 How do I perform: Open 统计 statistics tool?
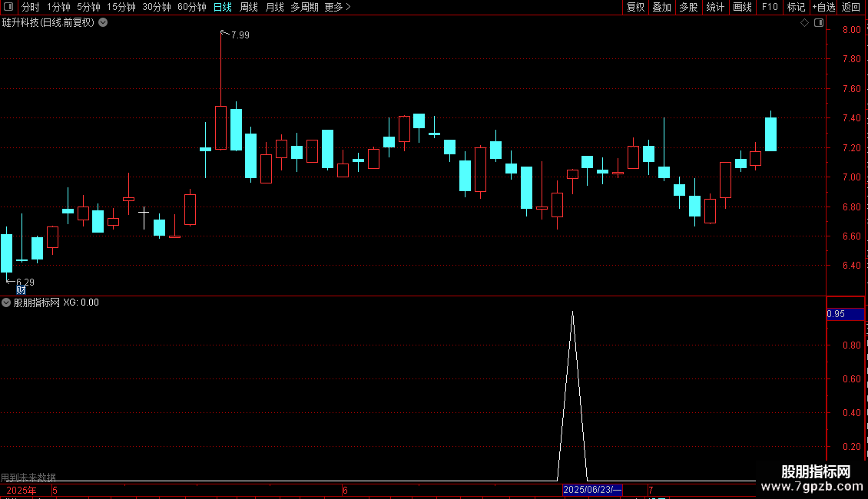715,7
